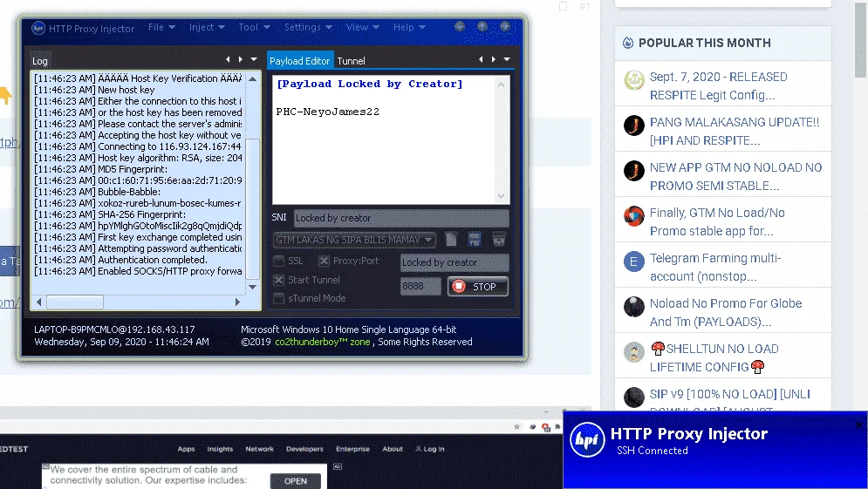
Task: Click the HTTP Proxy Injector logo icon
Action: [38, 28]
